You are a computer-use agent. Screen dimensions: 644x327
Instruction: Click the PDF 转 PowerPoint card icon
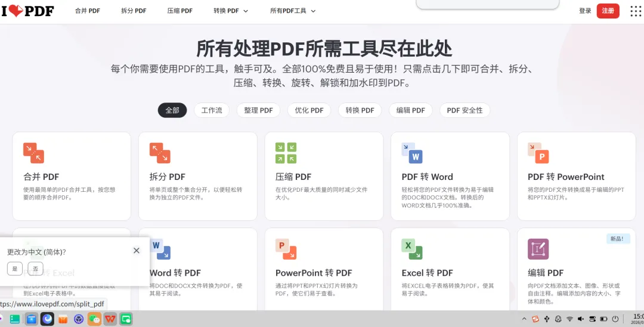point(538,153)
